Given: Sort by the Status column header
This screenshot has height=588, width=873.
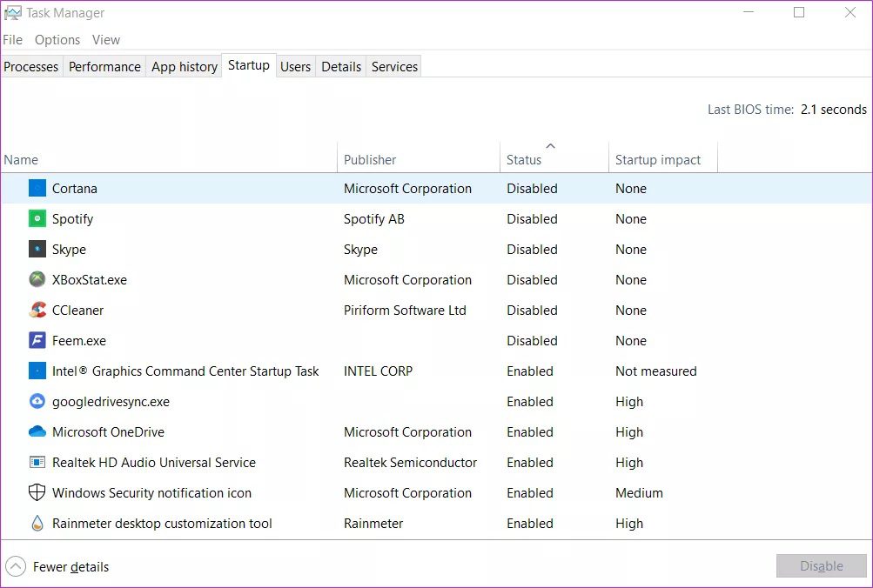Looking at the screenshot, I should click(554, 157).
